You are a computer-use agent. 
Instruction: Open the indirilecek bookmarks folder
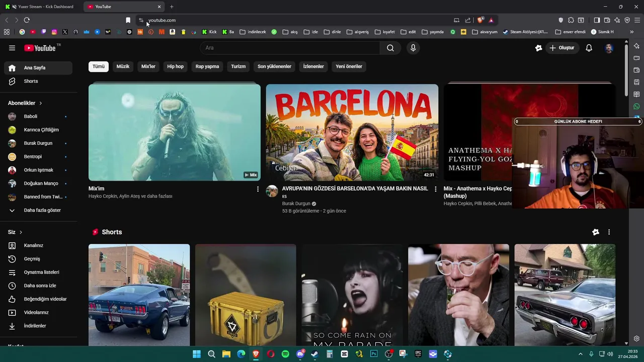[253, 32]
